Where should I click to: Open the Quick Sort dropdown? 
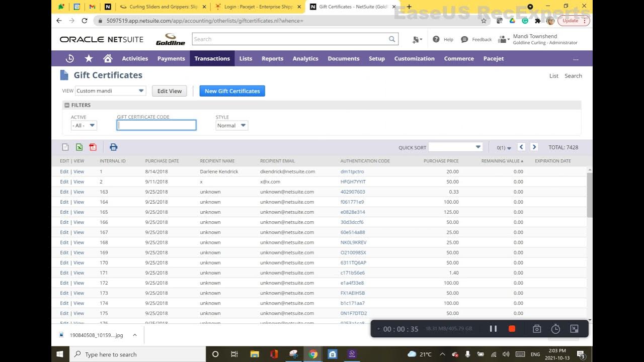(455, 147)
